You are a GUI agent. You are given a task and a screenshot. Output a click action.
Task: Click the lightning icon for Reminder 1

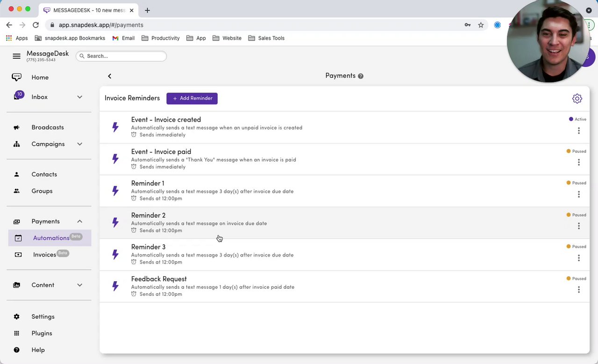click(x=115, y=191)
